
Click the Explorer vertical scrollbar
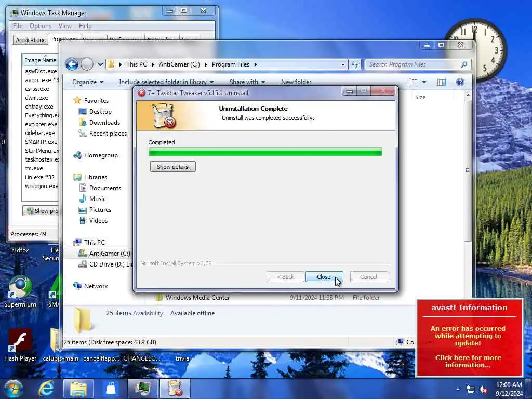point(468,170)
